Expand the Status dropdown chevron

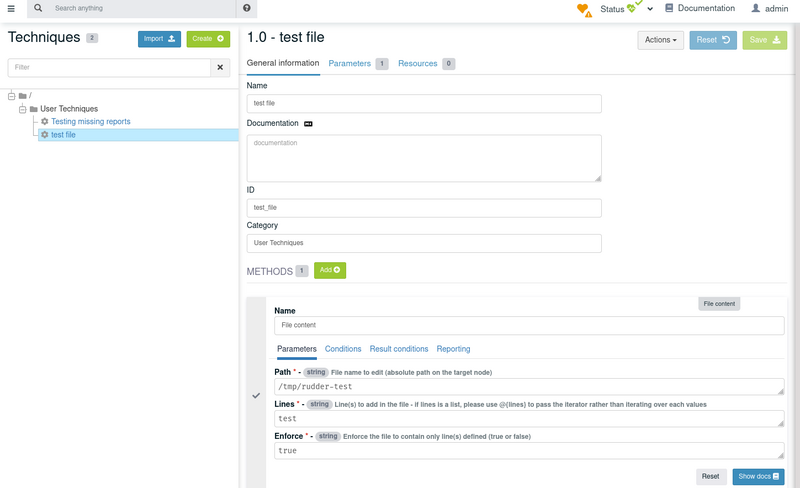650,9
